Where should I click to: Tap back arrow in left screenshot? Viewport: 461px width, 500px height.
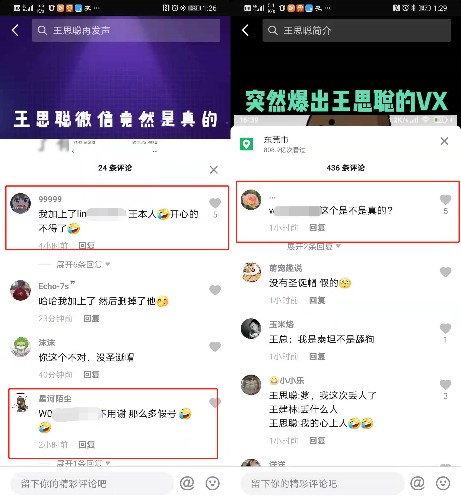pyautogui.click(x=15, y=30)
